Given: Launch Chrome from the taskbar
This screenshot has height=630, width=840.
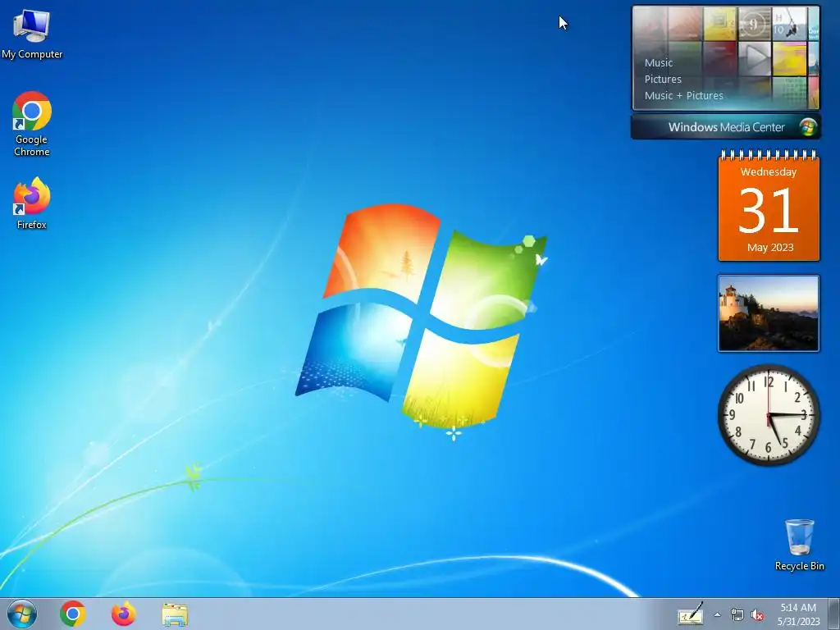Looking at the screenshot, I should (x=73, y=614).
